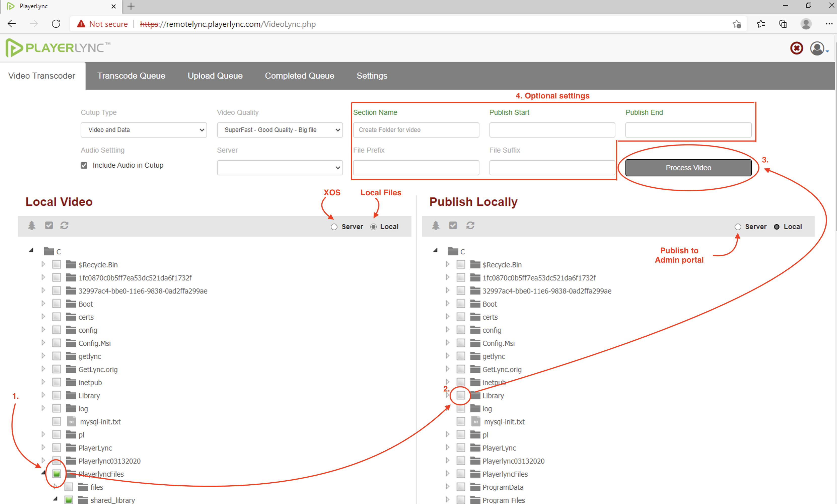Refresh the Local Video file tree
The image size is (837, 504).
(x=64, y=226)
